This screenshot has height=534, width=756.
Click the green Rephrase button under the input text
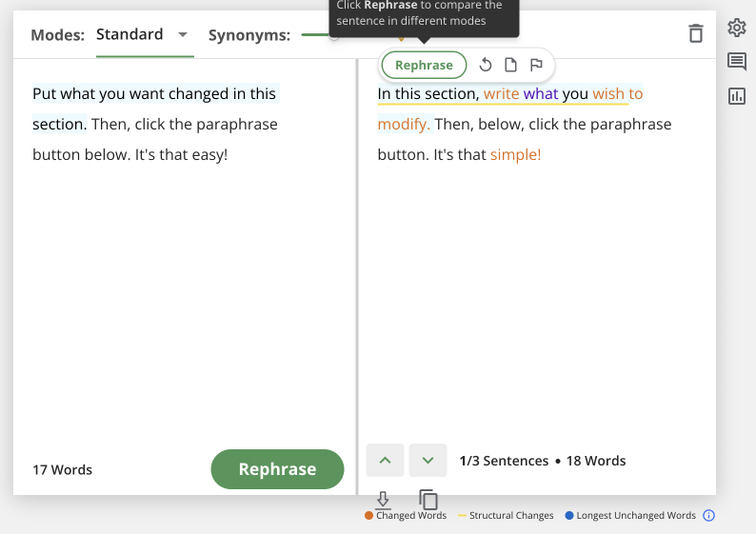coord(277,469)
